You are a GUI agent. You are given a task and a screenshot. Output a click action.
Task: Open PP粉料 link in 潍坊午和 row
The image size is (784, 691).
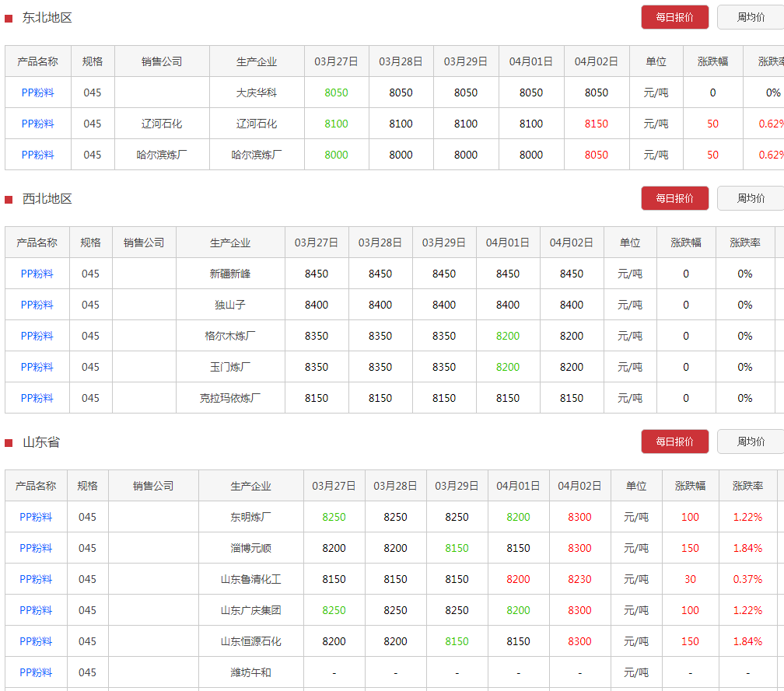(x=36, y=672)
